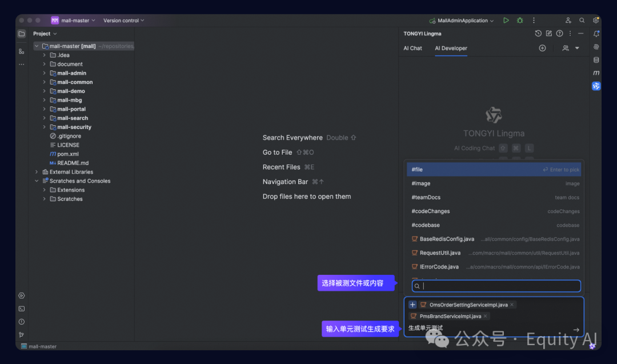Hide the TONGYI Lingma panel
Screen dimensions: 617x364
[x=580, y=34]
